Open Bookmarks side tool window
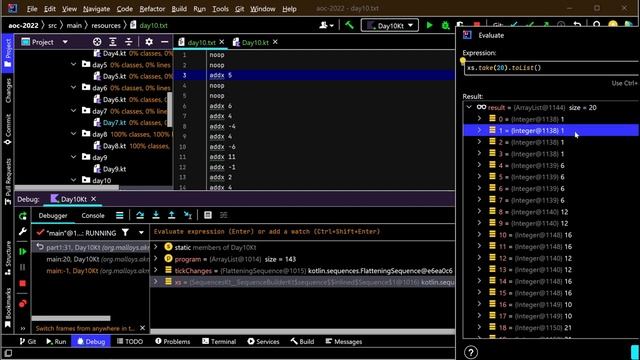Viewport: 640px width, 360px height. (x=8, y=308)
